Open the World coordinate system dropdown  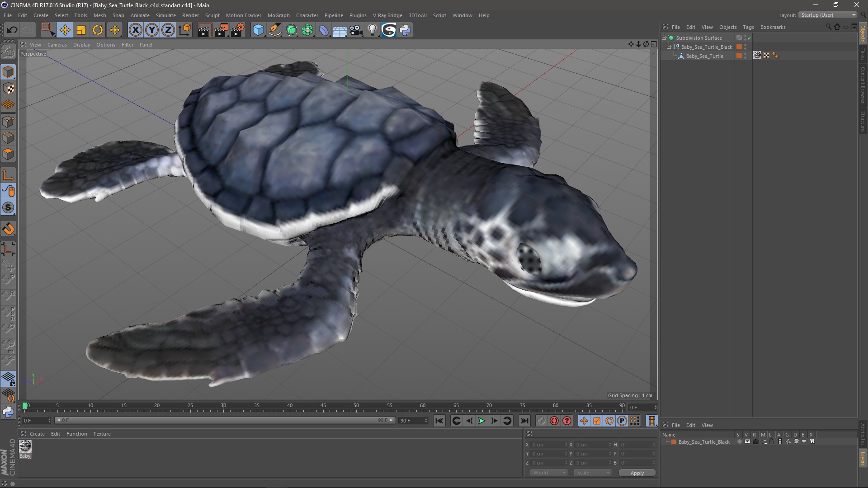[x=549, y=473]
